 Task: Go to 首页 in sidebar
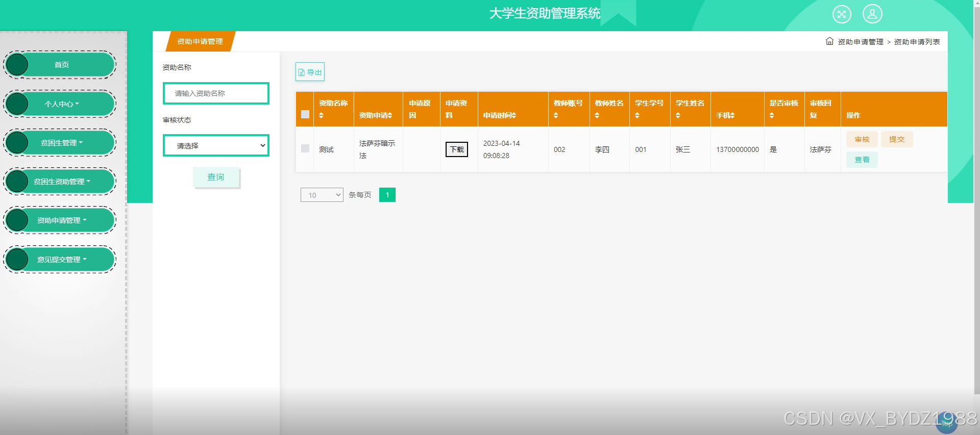click(60, 65)
